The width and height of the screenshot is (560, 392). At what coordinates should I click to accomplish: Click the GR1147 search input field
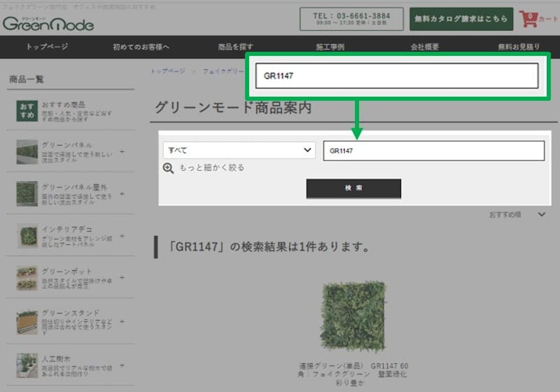point(434,151)
